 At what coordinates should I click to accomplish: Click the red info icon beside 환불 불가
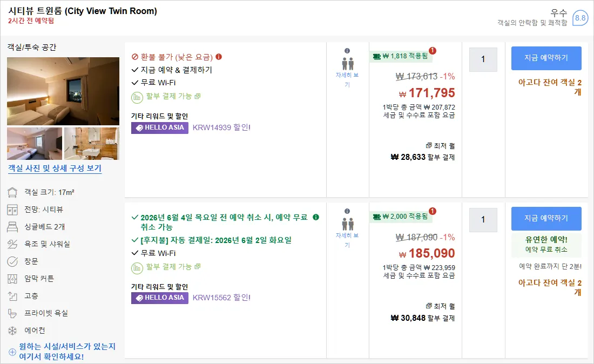pos(219,57)
